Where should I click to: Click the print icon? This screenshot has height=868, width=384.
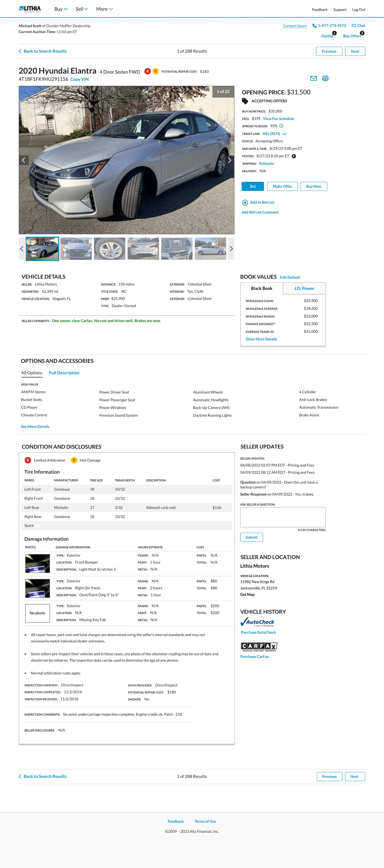pyautogui.click(x=325, y=78)
